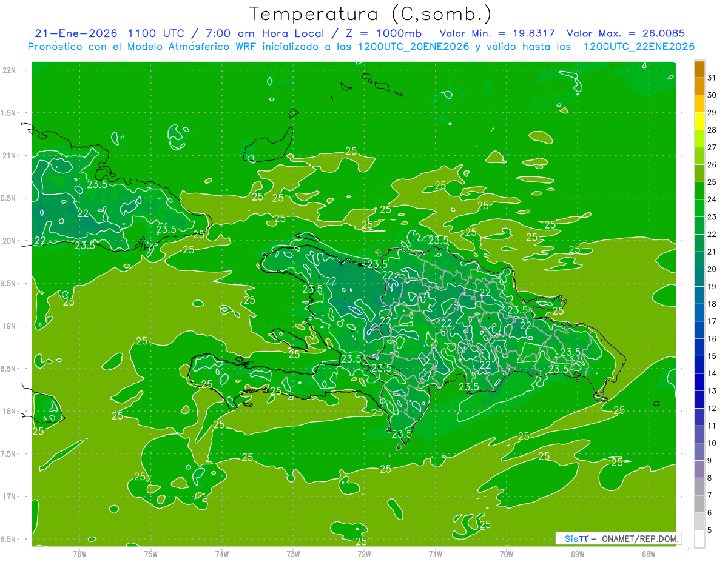Click colorbar swatch between 9 and 10
728x562 pixels.
coord(699,452)
